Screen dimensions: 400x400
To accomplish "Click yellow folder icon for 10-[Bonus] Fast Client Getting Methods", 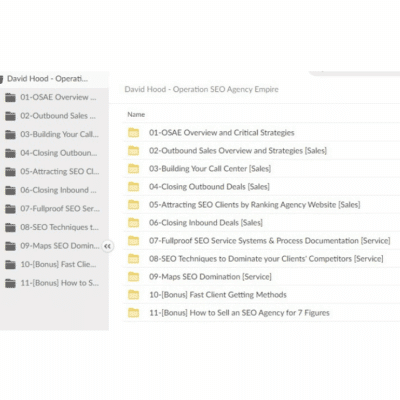I will click(133, 295).
